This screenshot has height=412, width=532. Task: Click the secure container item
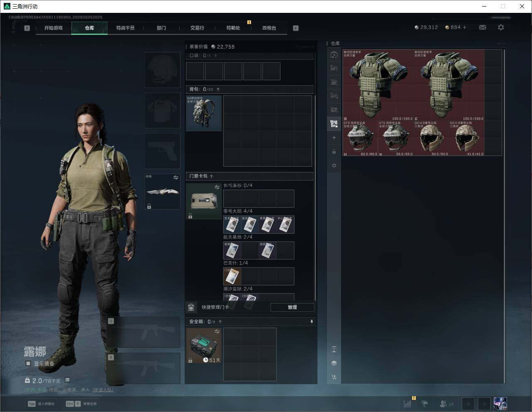click(204, 346)
